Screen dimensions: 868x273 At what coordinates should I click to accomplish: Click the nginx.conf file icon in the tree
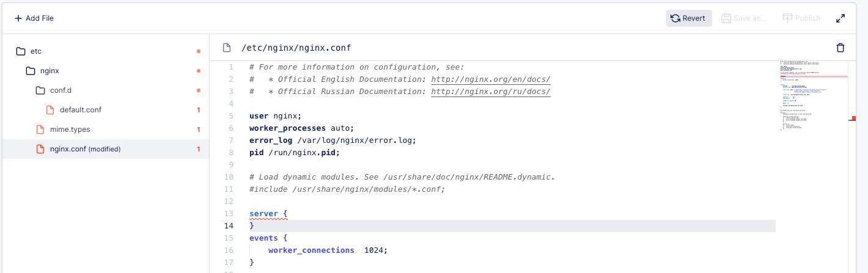click(x=40, y=149)
